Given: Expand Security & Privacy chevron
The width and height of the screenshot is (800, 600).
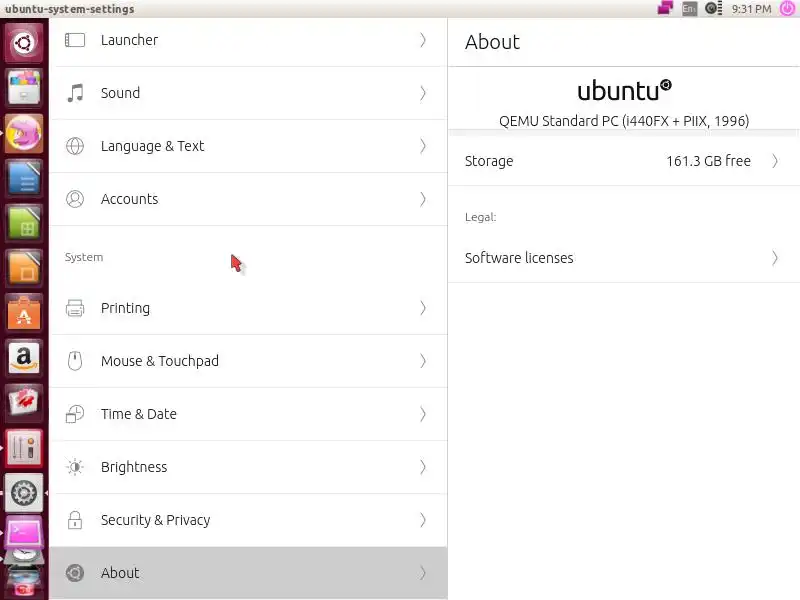Looking at the screenshot, I should pos(422,520).
